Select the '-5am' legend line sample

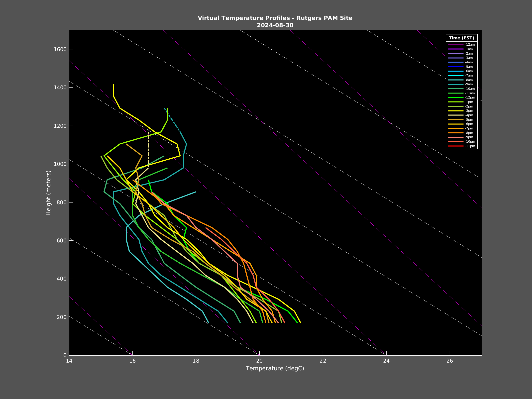tap(456, 67)
